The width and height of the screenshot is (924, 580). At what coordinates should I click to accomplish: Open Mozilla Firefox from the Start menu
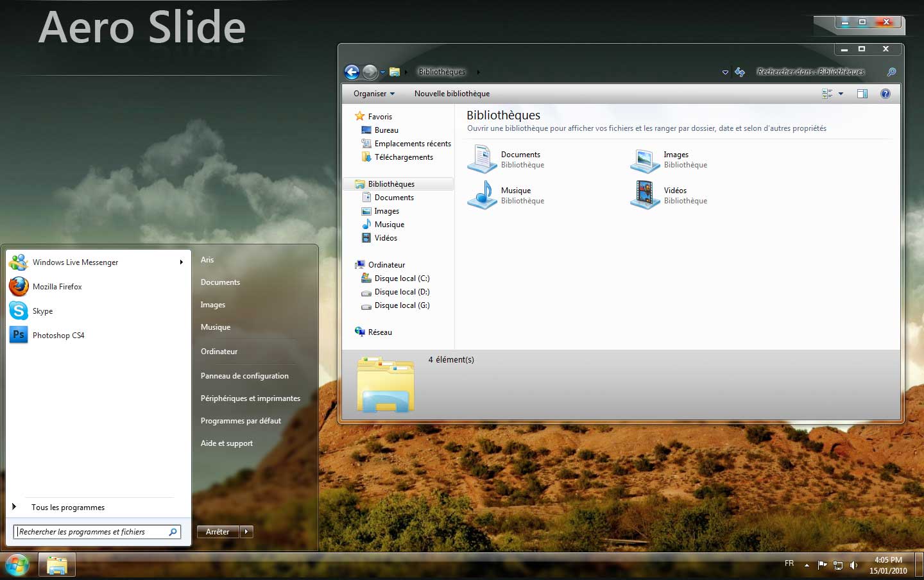(57, 286)
